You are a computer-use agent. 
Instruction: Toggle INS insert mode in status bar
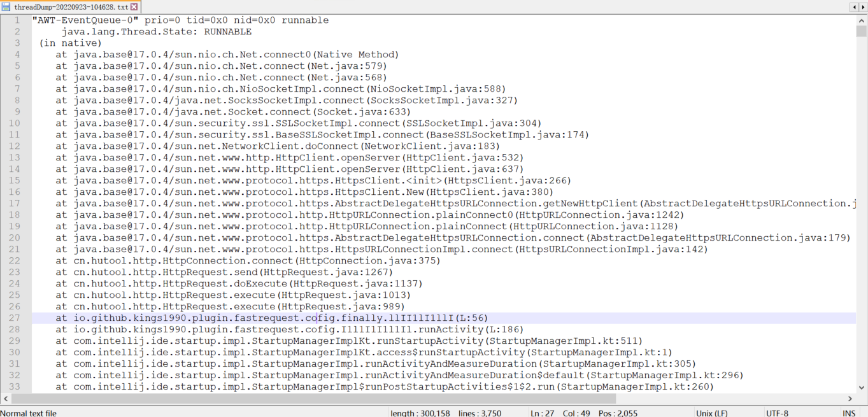pos(849,413)
